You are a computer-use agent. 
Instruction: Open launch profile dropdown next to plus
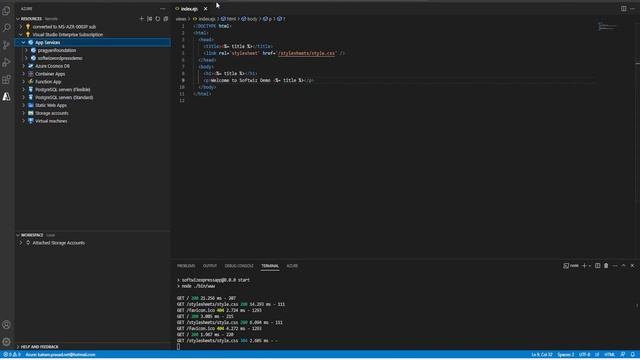click(590, 266)
